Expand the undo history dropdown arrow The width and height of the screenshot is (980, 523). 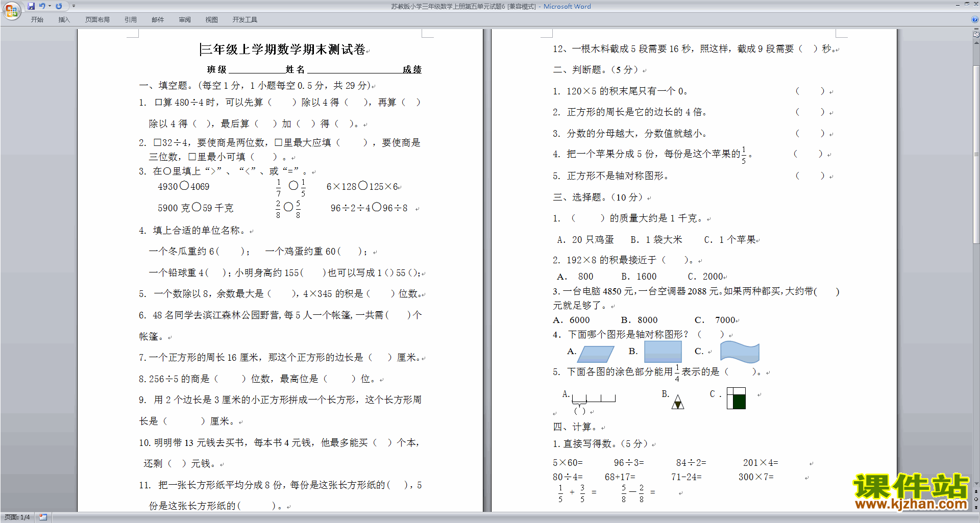click(50, 6)
